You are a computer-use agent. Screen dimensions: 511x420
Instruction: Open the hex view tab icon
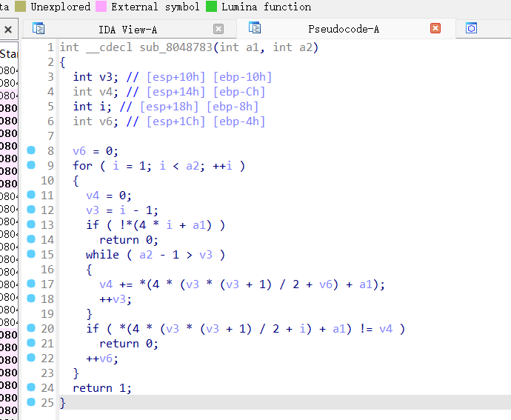click(x=471, y=28)
